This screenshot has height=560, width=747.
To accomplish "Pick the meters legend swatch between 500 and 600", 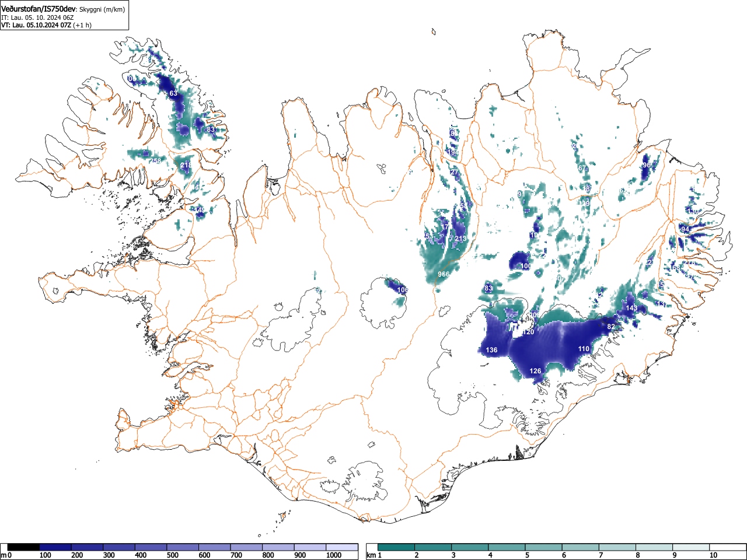I will pyautogui.click(x=183, y=547).
